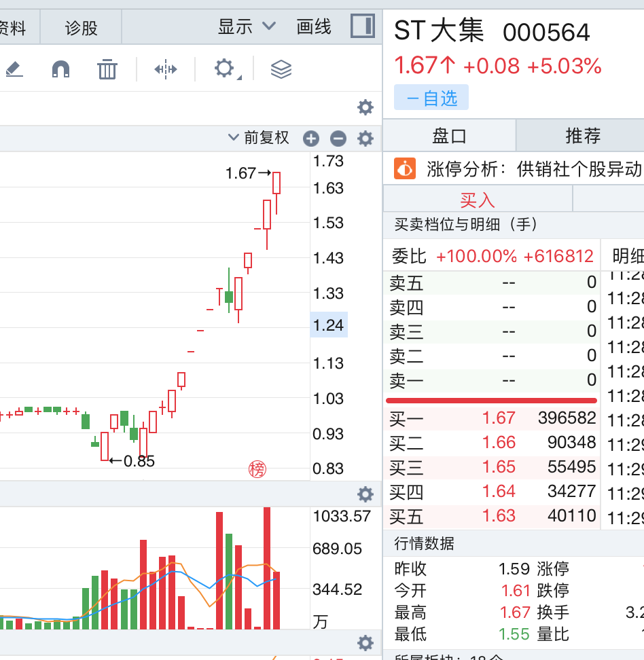The width and height of the screenshot is (644, 660).
Task: Click the trash delete drawings icon
Action: [x=107, y=69]
